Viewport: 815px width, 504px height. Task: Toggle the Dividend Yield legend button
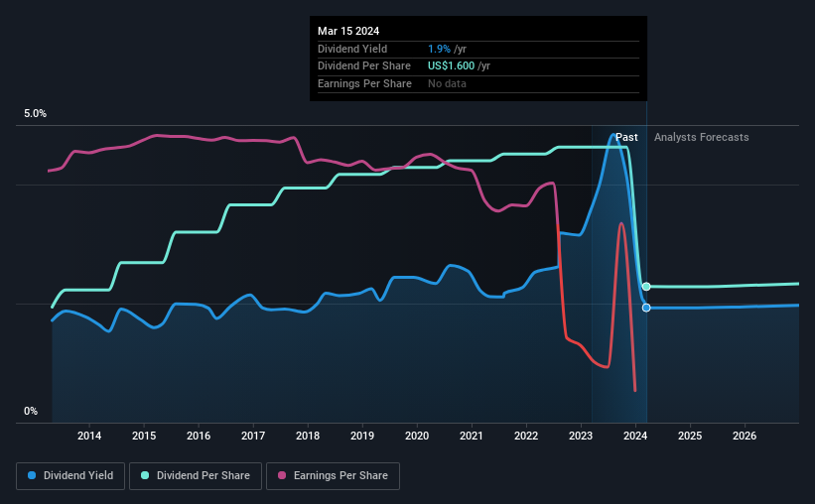(x=70, y=476)
